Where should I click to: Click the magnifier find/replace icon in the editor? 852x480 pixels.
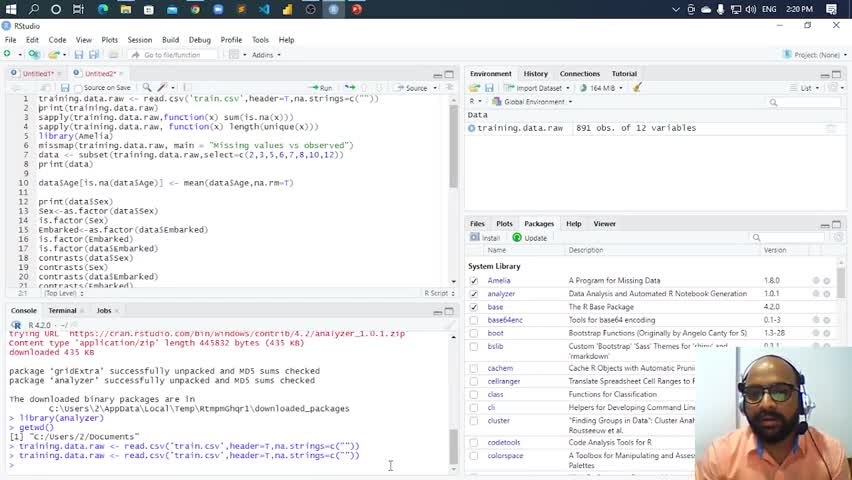pyautogui.click(x=145, y=88)
